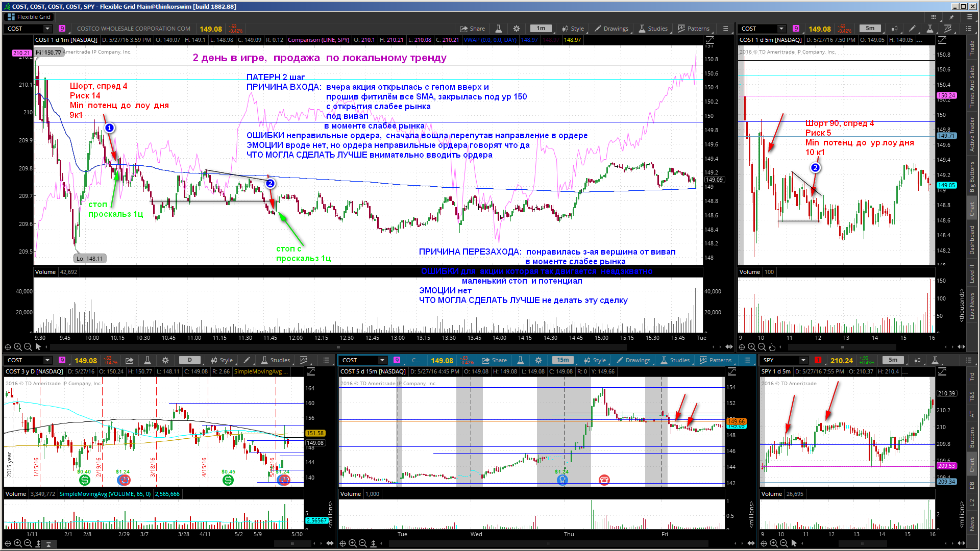Open beaker quick study icon on daily chart
The width and height of the screenshot is (980, 551).
147,360
